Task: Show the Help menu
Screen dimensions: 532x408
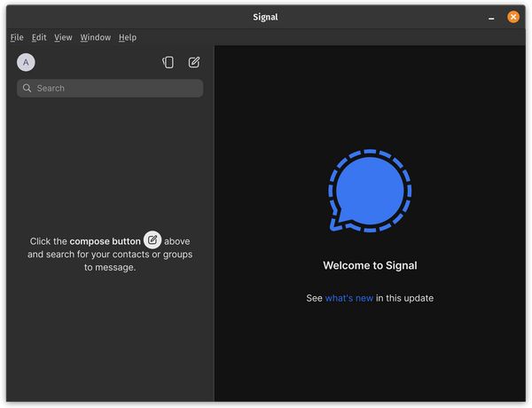Action: tap(128, 37)
